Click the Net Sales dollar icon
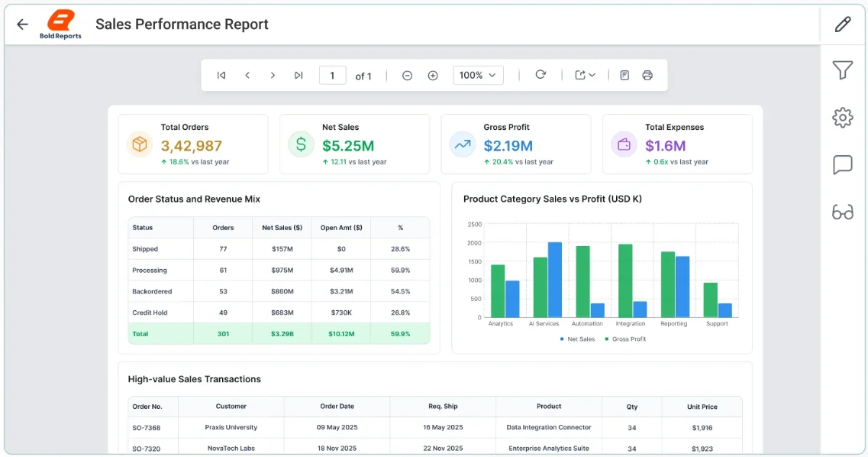868x457 pixels. click(x=301, y=144)
